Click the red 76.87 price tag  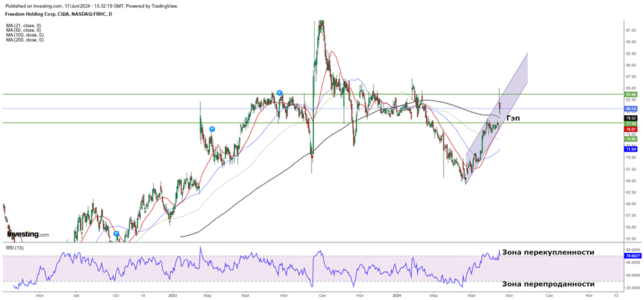click(x=631, y=128)
